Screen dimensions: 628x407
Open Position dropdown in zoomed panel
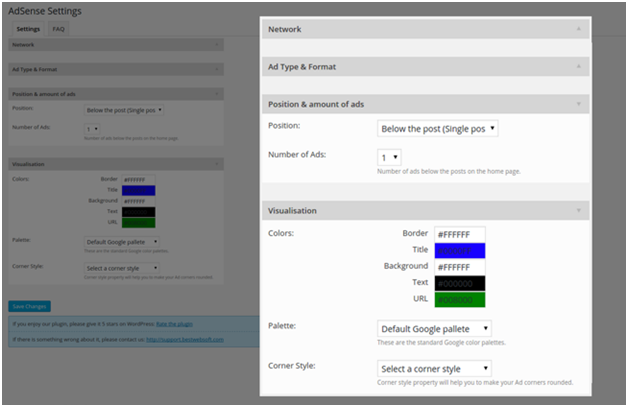(x=437, y=129)
